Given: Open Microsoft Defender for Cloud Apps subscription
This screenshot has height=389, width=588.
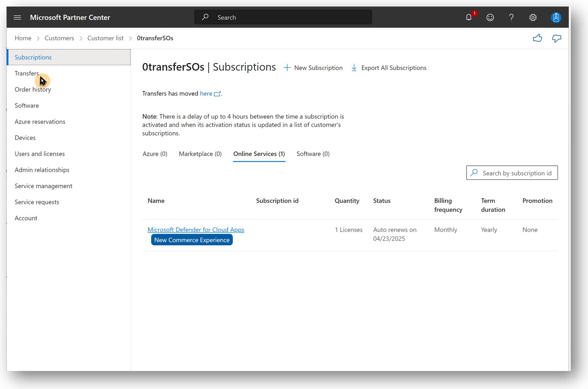Looking at the screenshot, I should (x=196, y=229).
